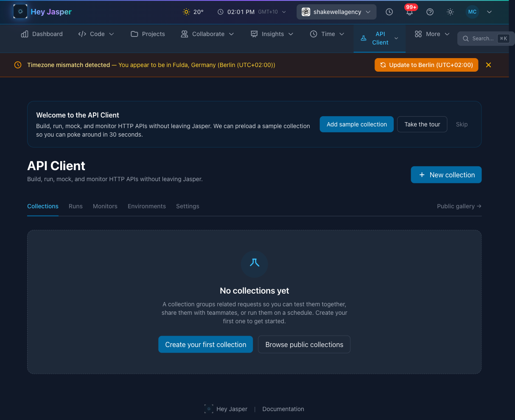The image size is (515, 420).
Task: Click the refresh icon on Update to Berlin
Action: coord(383,65)
